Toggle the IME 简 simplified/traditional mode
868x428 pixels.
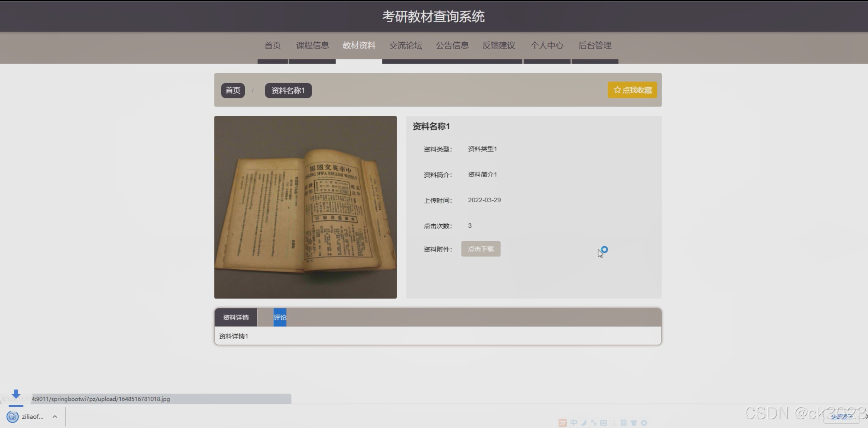click(623, 423)
